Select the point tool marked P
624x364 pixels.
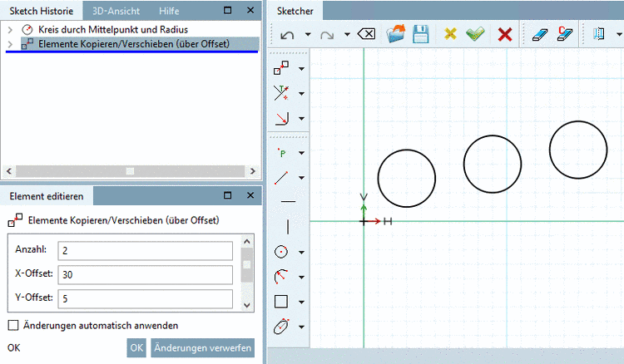click(x=282, y=153)
